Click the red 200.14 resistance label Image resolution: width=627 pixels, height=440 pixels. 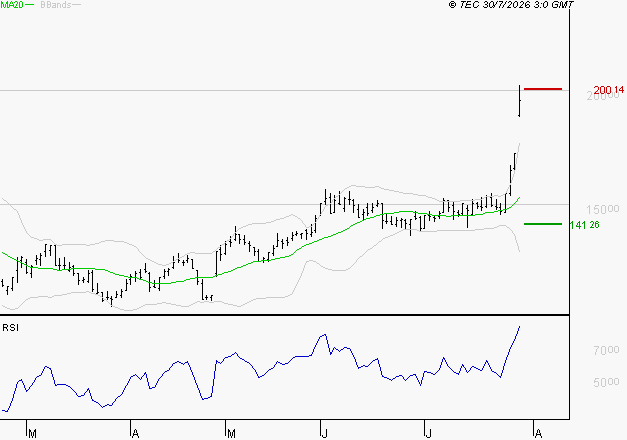point(608,90)
